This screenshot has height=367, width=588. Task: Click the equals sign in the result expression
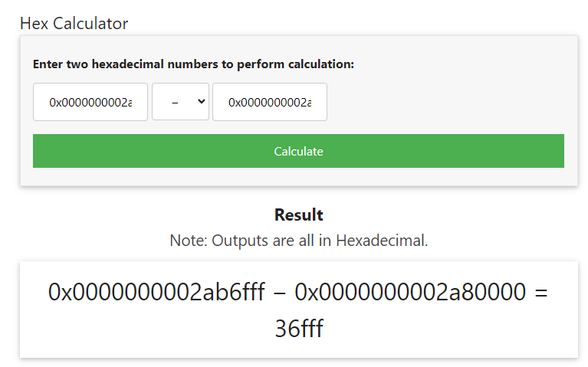tap(540, 292)
